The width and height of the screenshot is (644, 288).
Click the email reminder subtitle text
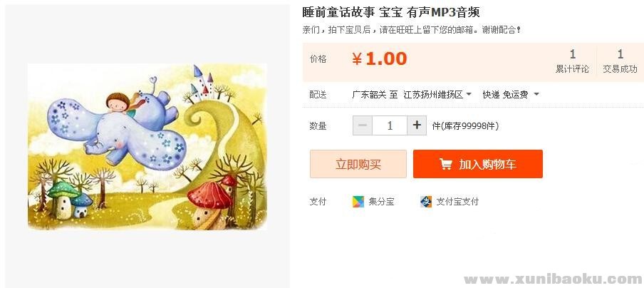coord(412,30)
